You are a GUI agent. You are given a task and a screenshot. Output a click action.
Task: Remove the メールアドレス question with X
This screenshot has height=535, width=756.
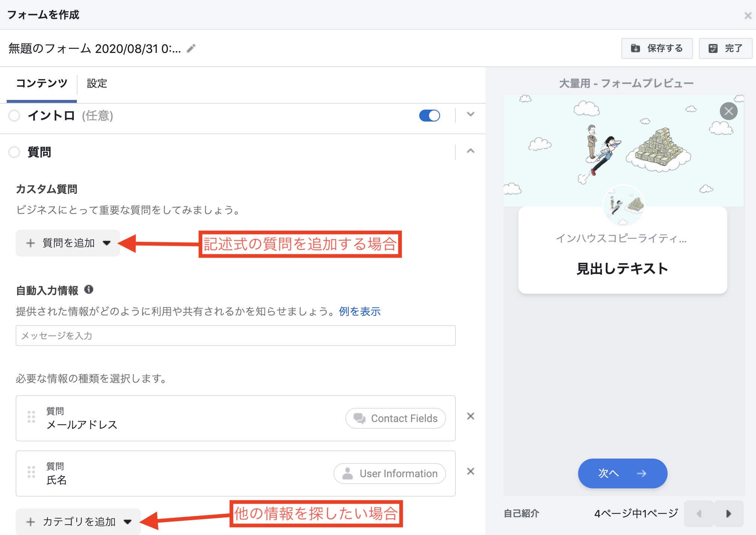click(470, 416)
